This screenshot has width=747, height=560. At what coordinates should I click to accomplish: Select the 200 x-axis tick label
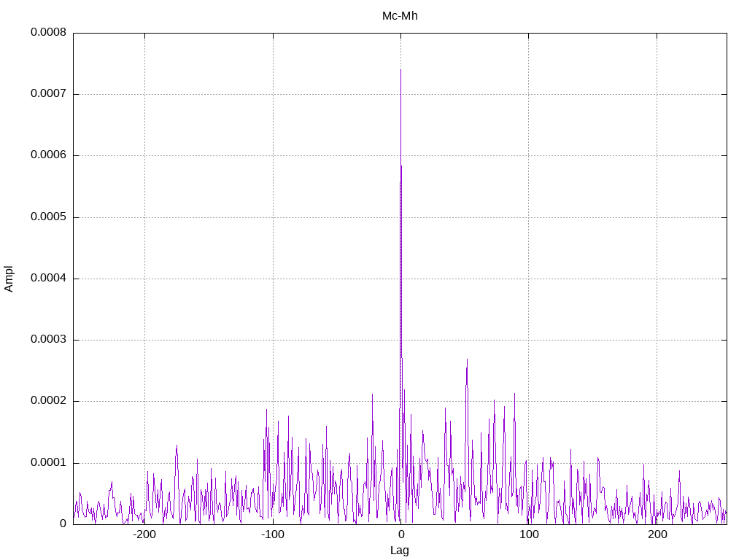[657, 535]
